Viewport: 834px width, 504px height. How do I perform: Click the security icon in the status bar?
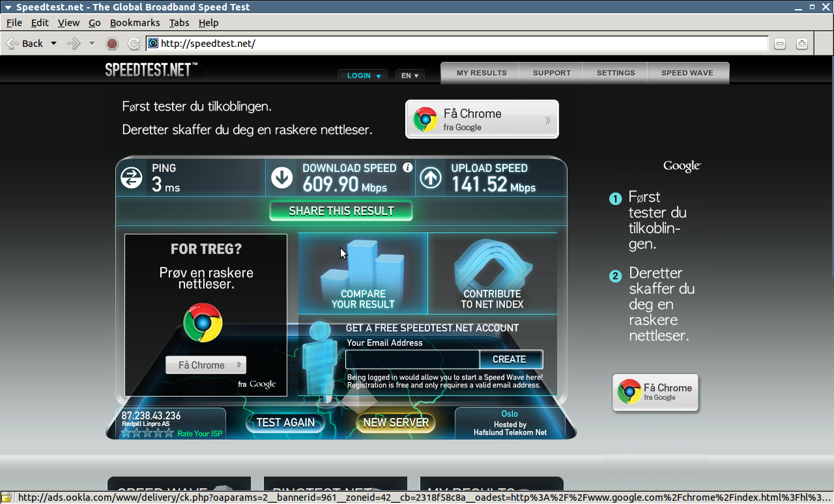click(6, 498)
